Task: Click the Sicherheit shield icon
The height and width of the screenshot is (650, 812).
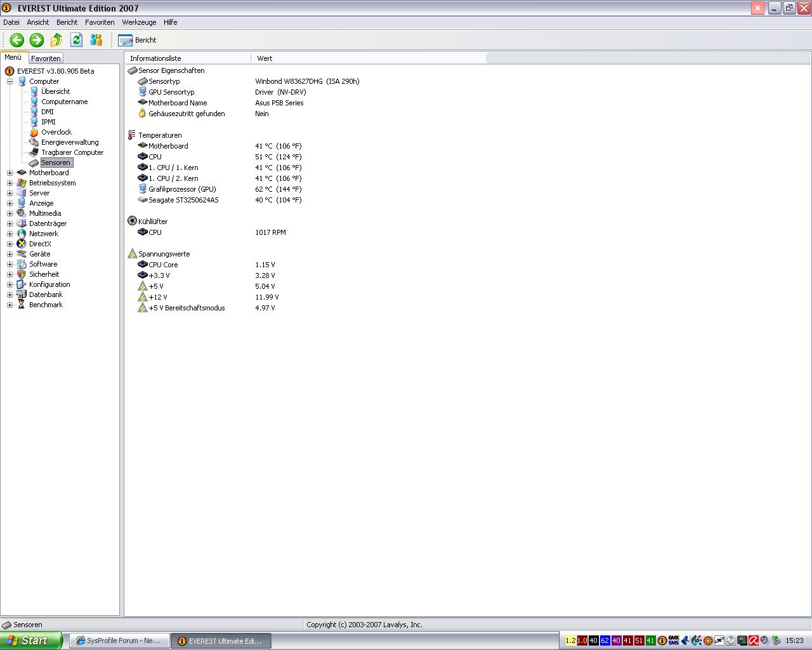Action: tap(22, 274)
